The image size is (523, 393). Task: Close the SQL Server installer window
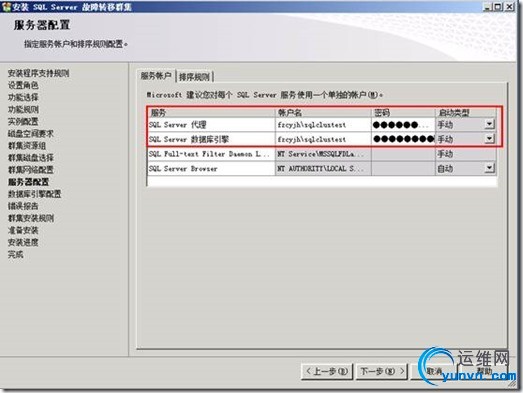509,6
